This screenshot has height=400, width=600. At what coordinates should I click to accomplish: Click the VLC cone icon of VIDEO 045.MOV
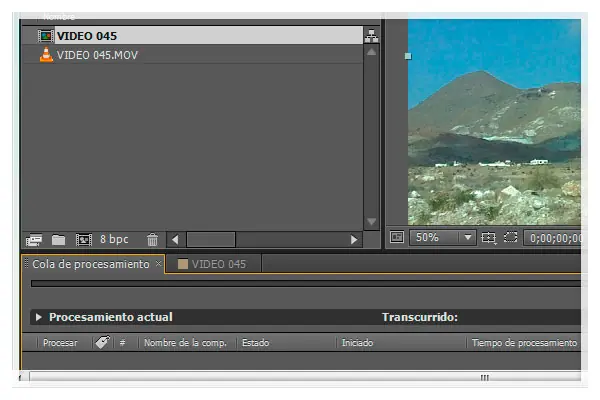click(46, 55)
